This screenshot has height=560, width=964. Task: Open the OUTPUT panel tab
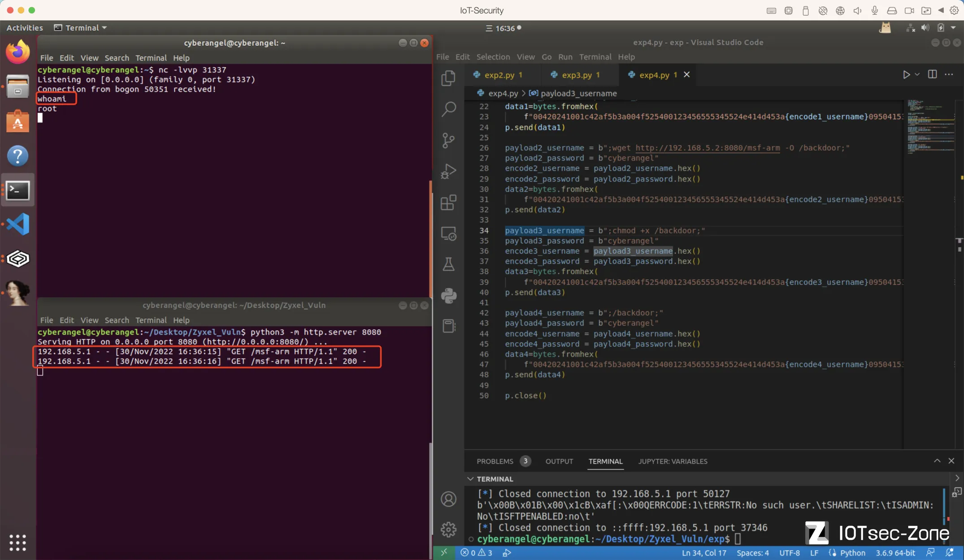pyautogui.click(x=559, y=461)
